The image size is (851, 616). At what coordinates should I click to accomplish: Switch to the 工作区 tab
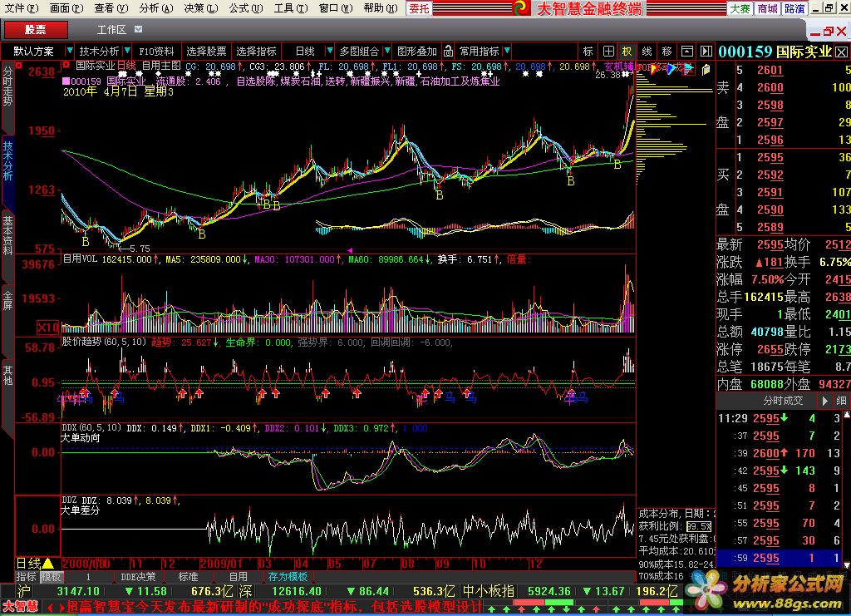111,30
